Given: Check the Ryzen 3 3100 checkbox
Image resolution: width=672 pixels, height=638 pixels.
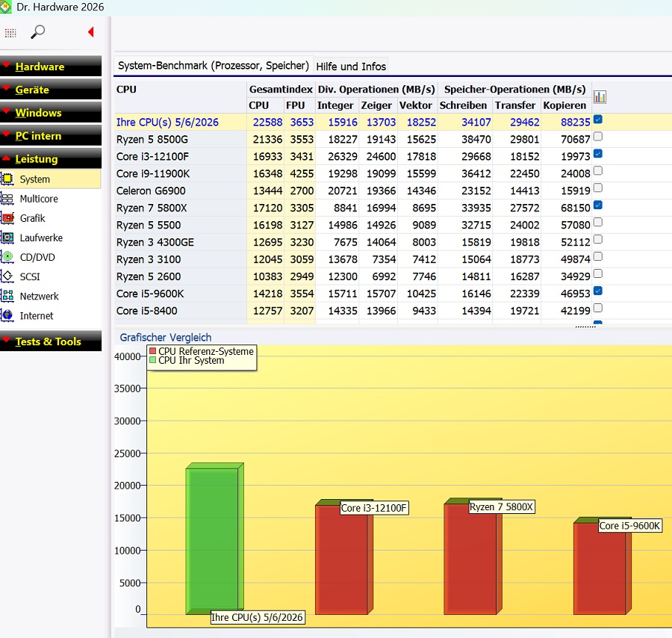Looking at the screenshot, I should tap(598, 257).
